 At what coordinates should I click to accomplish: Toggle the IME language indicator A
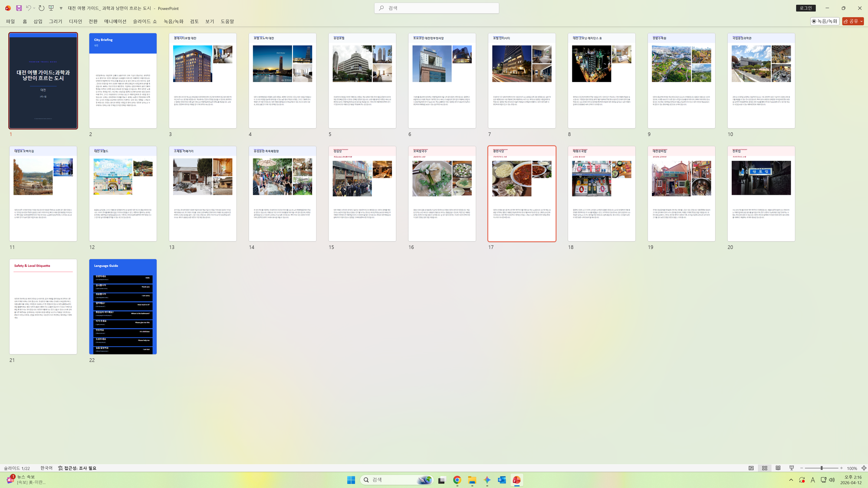[812, 480]
